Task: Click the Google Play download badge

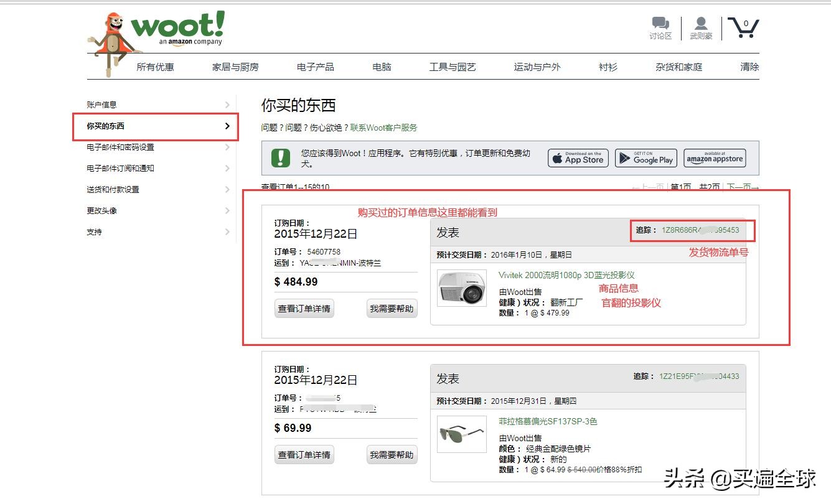Action: [x=646, y=158]
